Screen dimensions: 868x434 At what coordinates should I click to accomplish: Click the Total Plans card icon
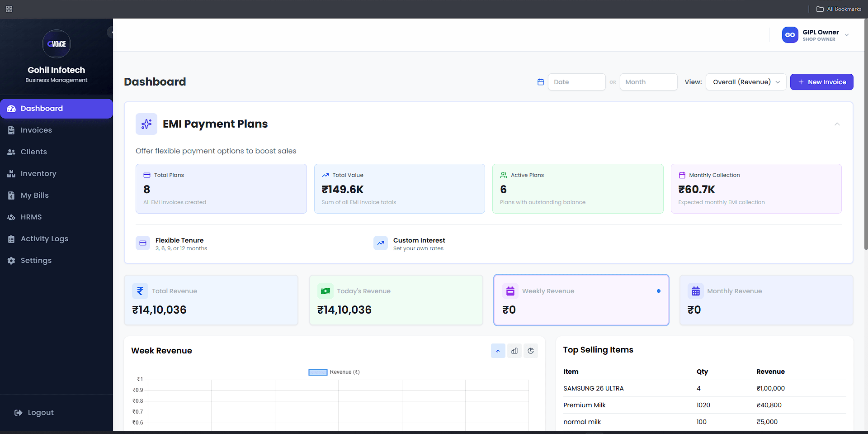click(147, 175)
